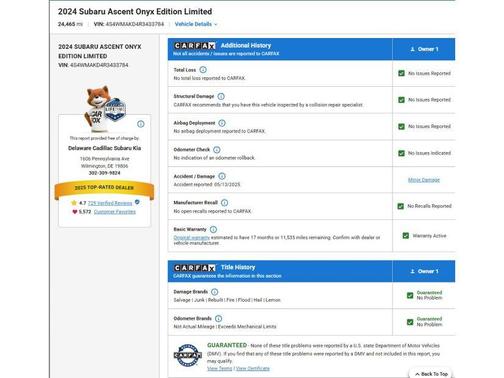Click the Warranty Active green checkmark

[406, 236]
